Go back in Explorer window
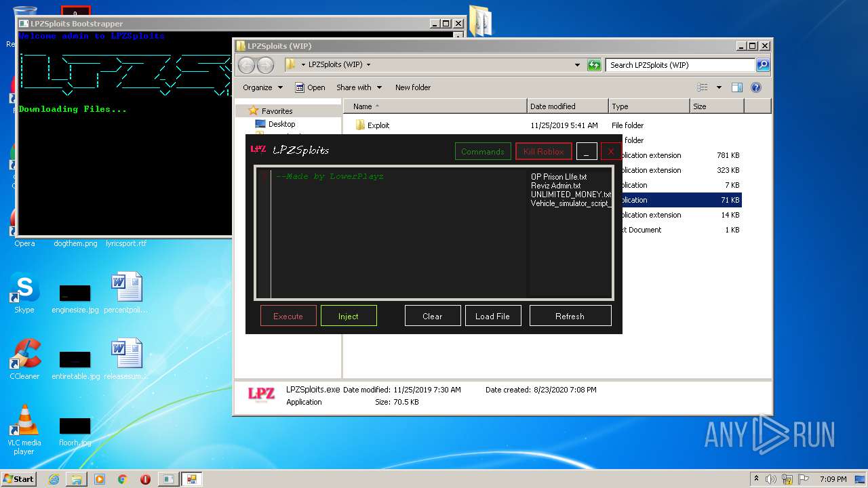 click(247, 65)
